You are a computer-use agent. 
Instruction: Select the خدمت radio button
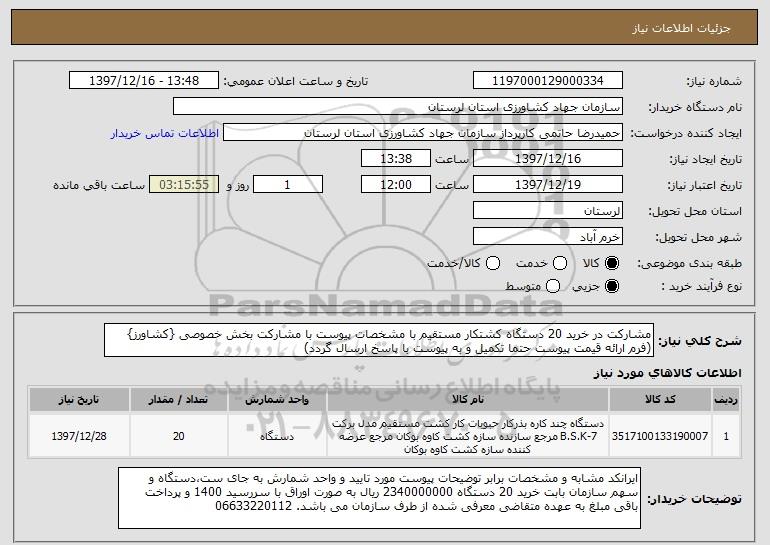(560, 264)
